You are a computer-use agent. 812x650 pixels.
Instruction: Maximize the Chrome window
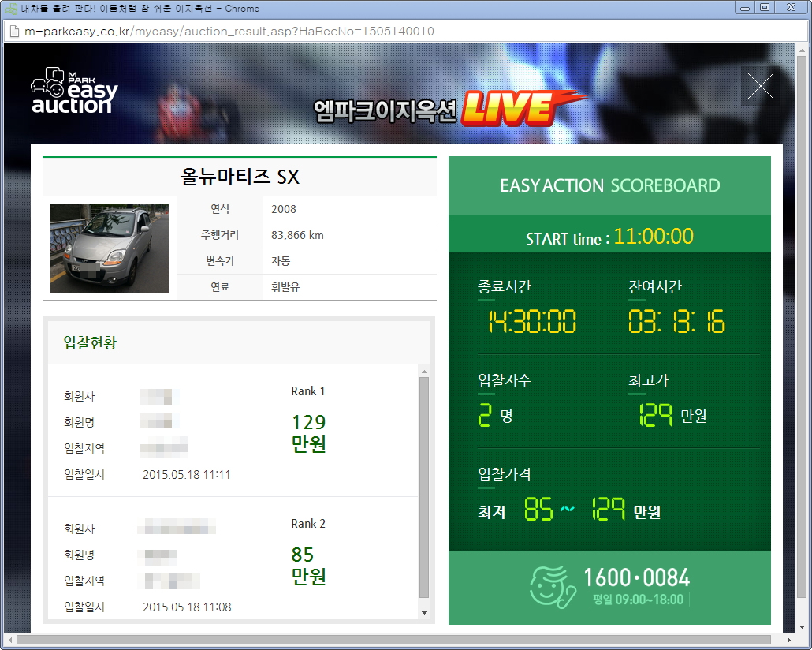tap(765, 8)
